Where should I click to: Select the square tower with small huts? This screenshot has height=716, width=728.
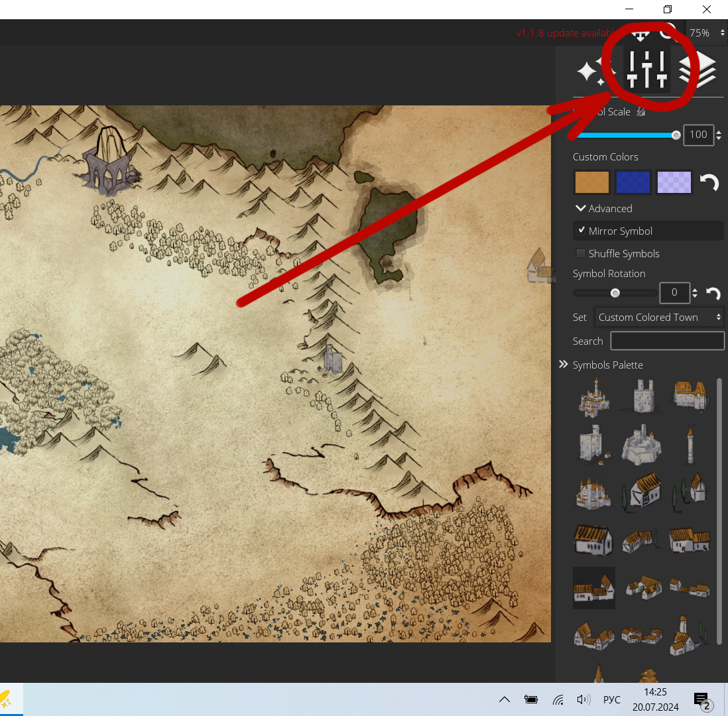pyautogui.click(x=594, y=444)
